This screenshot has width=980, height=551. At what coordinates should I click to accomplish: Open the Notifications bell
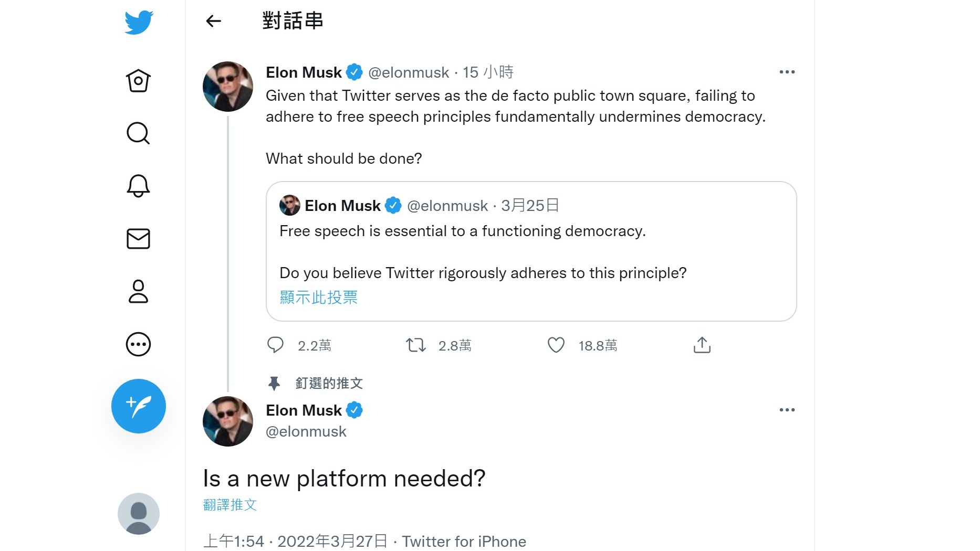pos(138,186)
